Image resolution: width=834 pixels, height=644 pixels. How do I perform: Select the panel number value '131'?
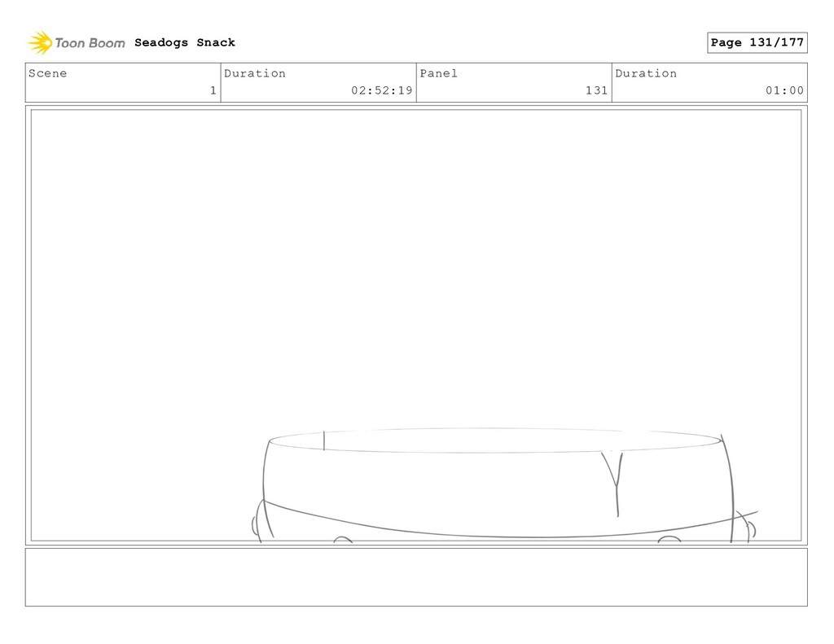[x=597, y=90]
